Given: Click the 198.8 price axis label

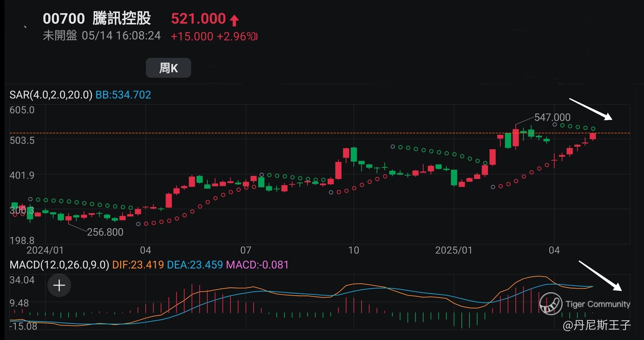Looking at the screenshot, I should pyautogui.click(x=22, y=240).
